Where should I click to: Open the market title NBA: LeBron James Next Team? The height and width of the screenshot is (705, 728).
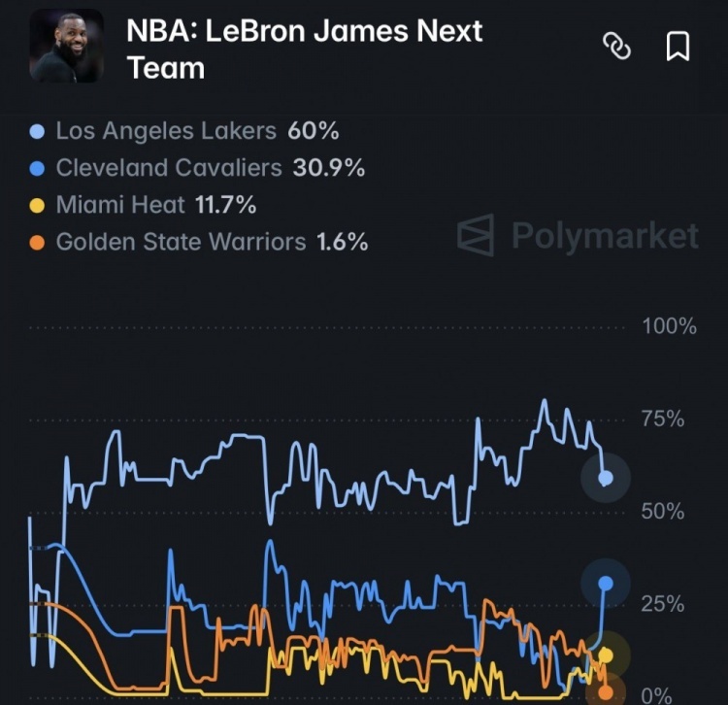point(304,50)
